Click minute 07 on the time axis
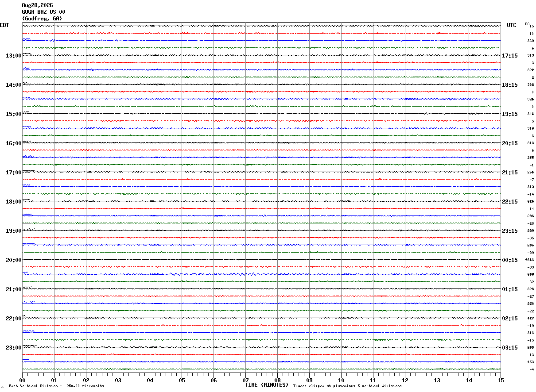536x392 pixels. 245,380
